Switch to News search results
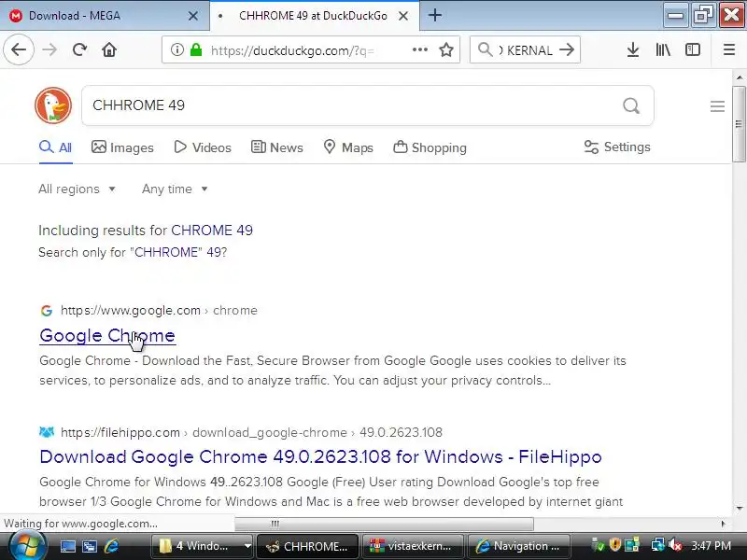The height and width of the screenshot is (560, 747). click(x=276, y=147)
